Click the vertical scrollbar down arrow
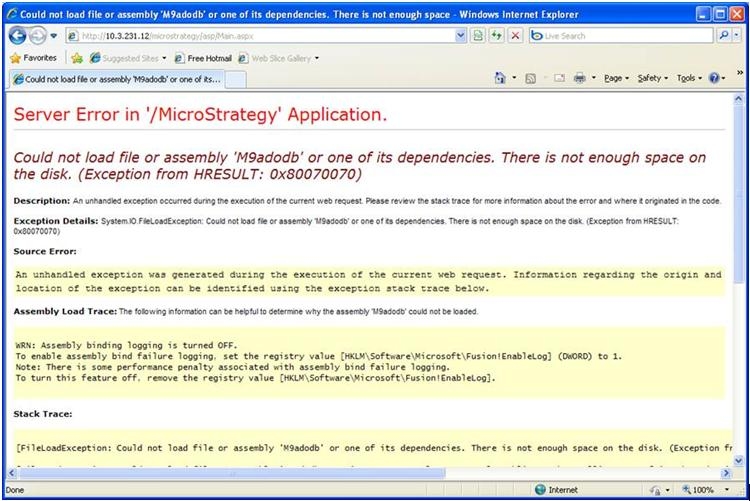This screenshot has height=501, width=750. click(x=738, y=461)
